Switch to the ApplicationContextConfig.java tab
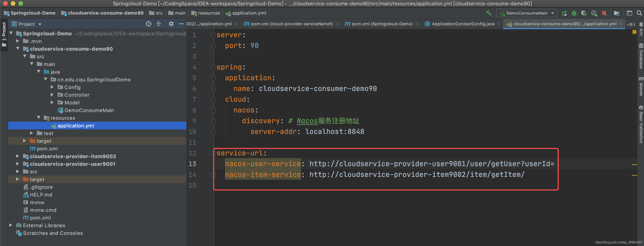644x246 pixels. coord(463,24)
